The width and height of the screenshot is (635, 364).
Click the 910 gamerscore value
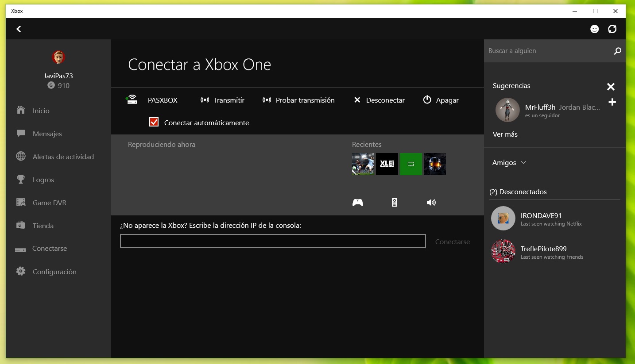click(64, 86)
